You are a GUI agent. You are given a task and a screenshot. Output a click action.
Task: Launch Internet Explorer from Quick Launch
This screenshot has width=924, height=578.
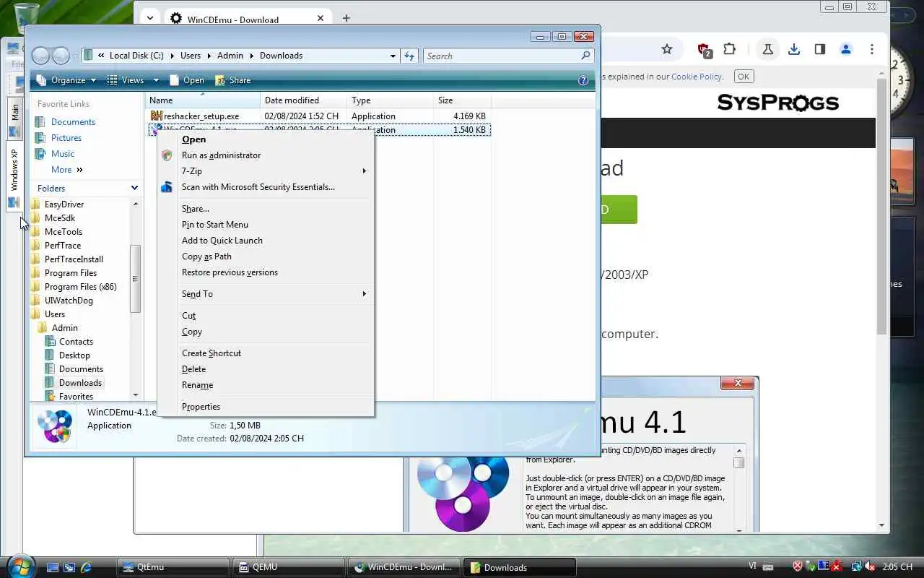point(86,567)
